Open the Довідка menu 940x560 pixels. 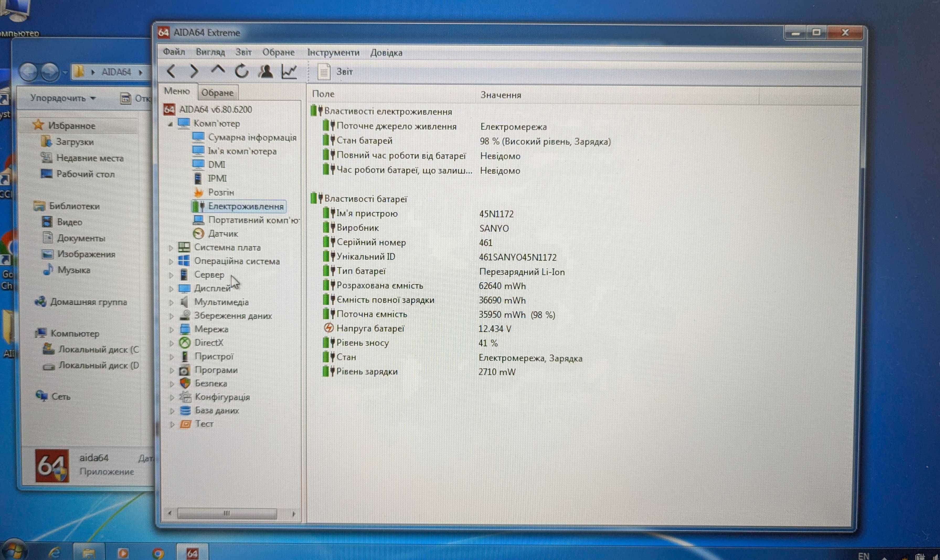click(x=386, y=53)
